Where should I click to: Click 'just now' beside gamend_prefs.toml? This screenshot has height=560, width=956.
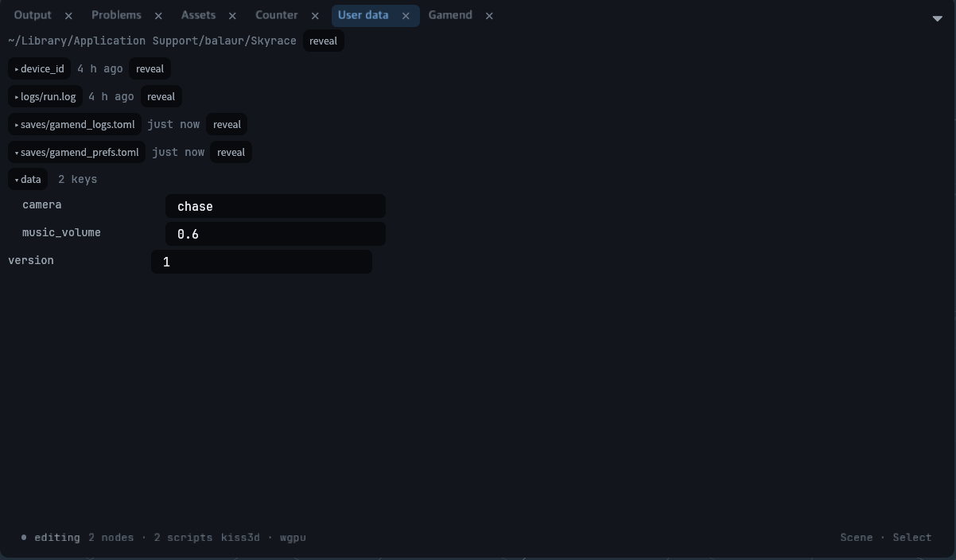tap(178, 152)
